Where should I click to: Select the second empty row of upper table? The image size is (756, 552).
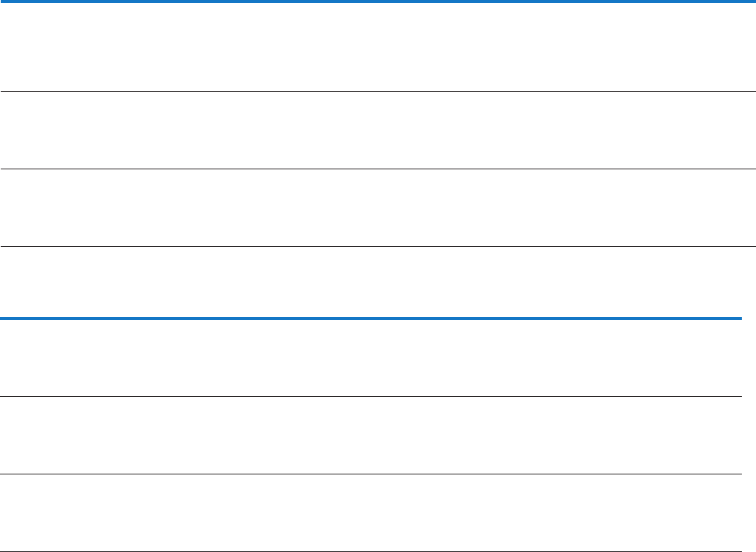coord(378,131)
